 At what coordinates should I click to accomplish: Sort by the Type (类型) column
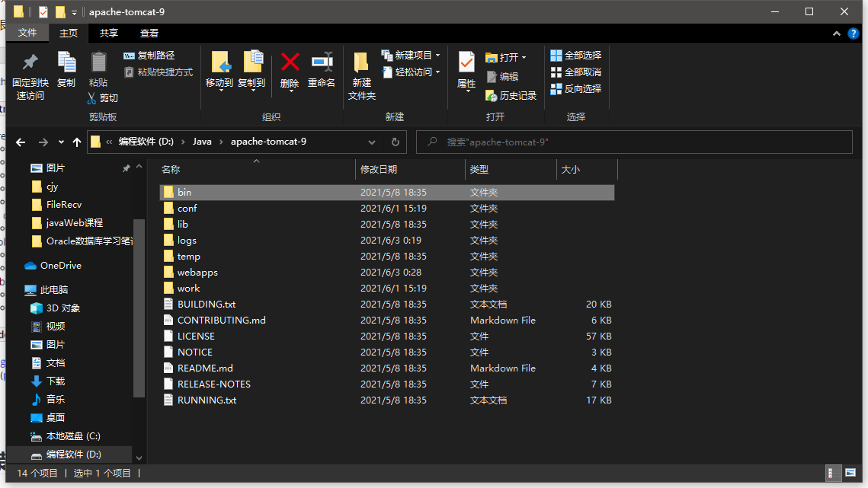[x=511, y=169]
